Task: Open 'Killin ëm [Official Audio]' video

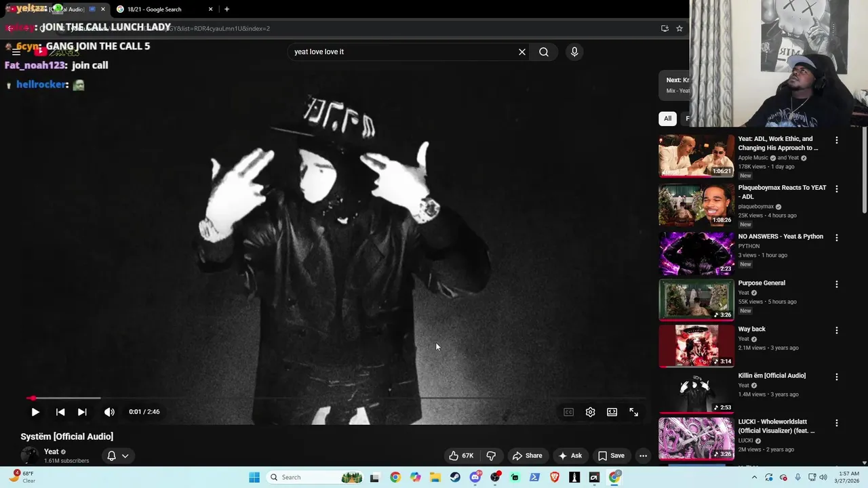Action: tap(772, 375)
